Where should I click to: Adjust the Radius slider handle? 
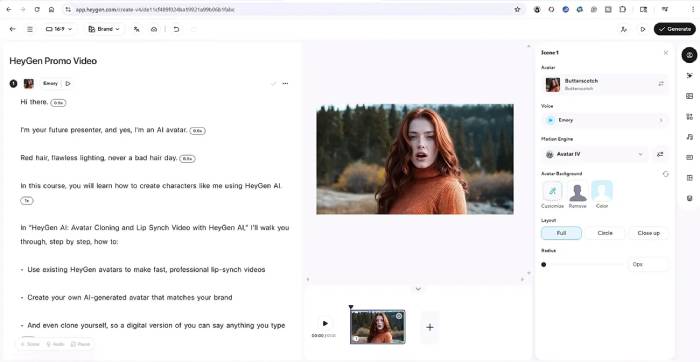point(543,264)
